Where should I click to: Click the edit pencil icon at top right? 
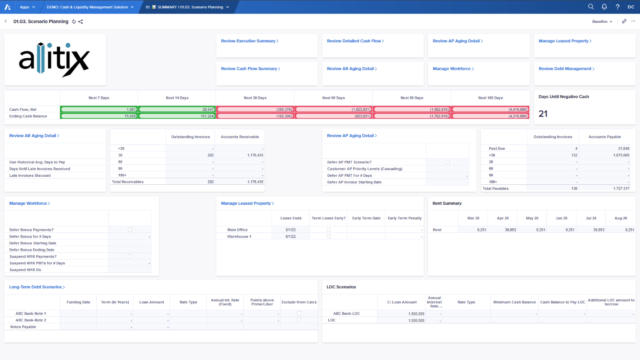pos(624,21)
